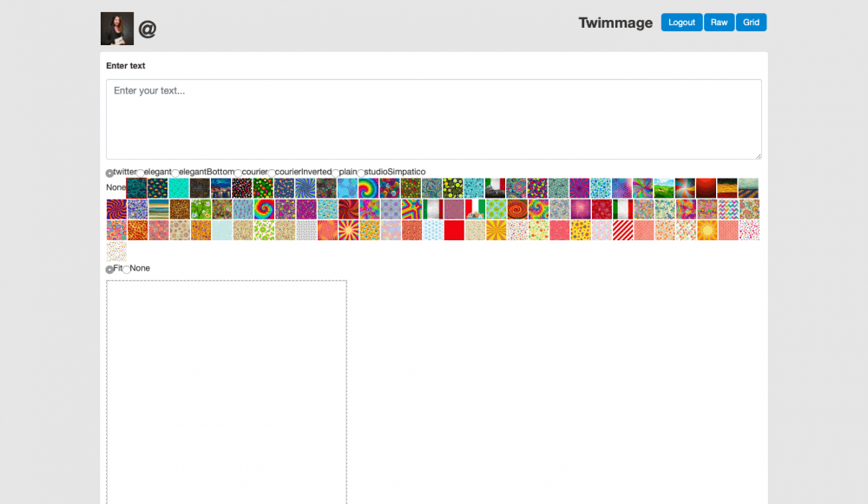Pick the night harbor photo background
Viewport: 868px width, 504px height.
point(221,188)
